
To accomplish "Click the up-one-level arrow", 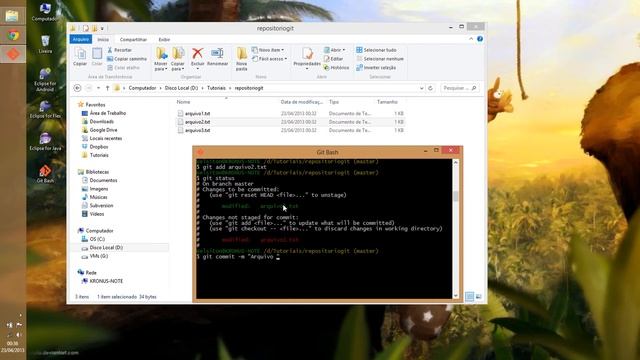I will pos(107,88).
